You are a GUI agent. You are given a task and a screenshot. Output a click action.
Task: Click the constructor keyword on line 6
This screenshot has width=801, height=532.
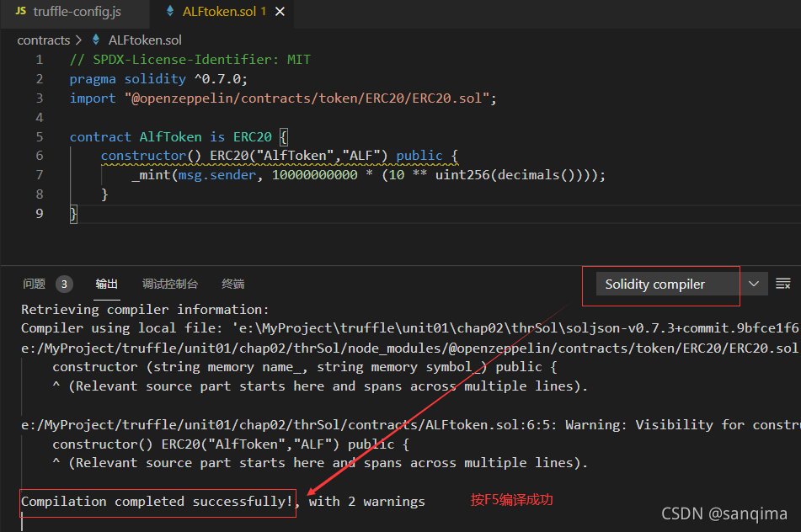coord(143,156)
